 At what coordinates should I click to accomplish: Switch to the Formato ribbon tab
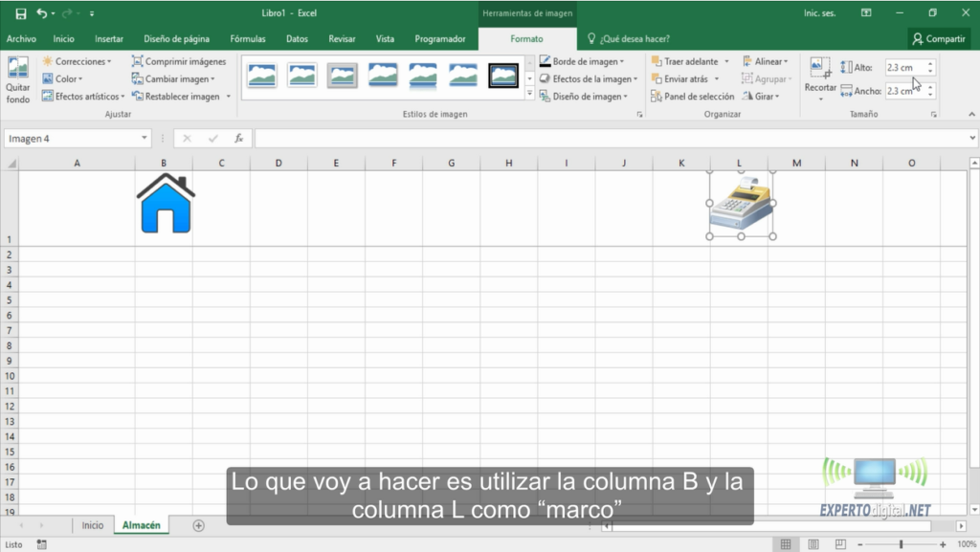[526, 38]
